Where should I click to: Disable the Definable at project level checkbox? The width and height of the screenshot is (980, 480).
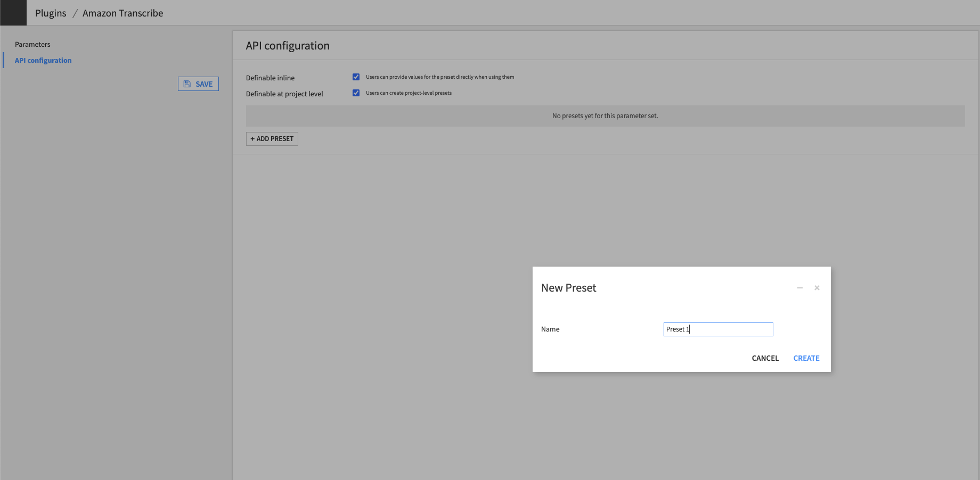pyautogui.click(x=356, y=93)
